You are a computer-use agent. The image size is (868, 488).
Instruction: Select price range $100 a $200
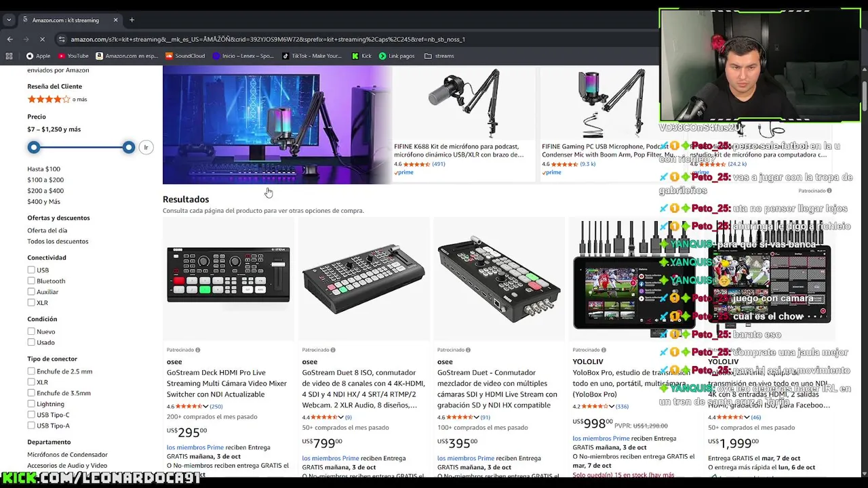click(45, 180)
